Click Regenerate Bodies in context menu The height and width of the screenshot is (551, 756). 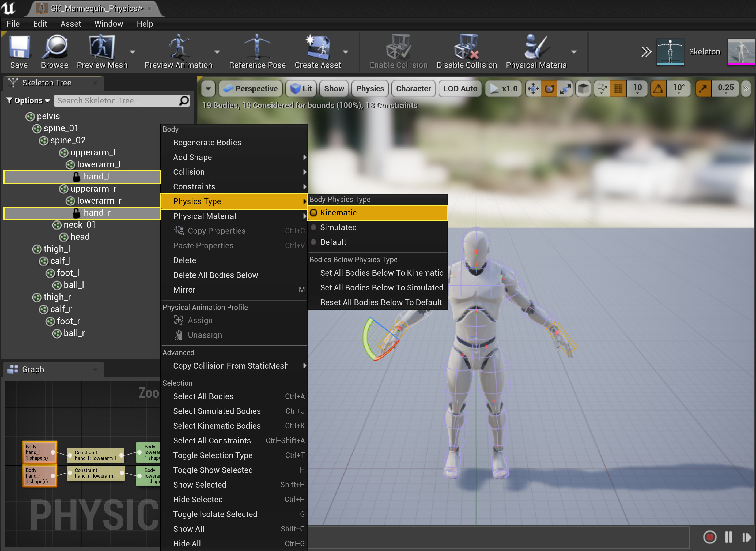[x=207, y=143]
